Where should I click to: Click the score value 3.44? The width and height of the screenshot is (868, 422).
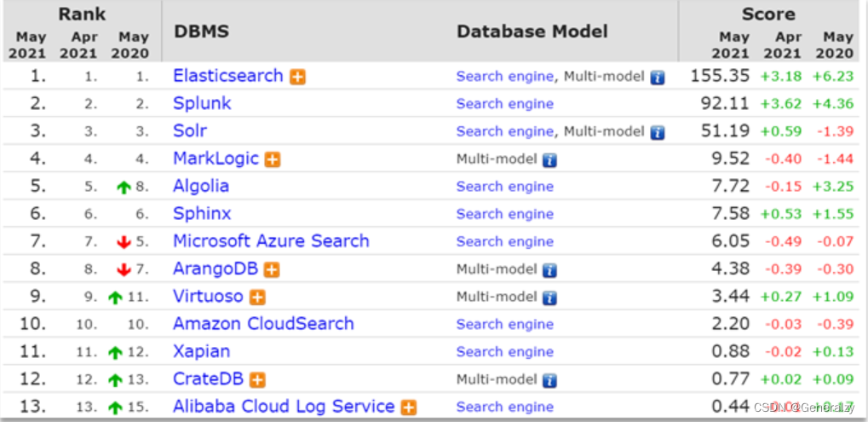(x=731, y=297)
